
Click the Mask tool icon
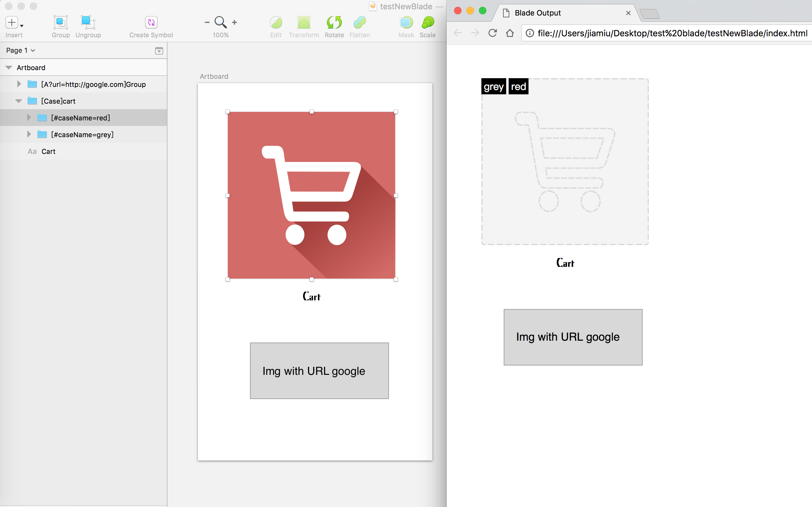[406, 22]
